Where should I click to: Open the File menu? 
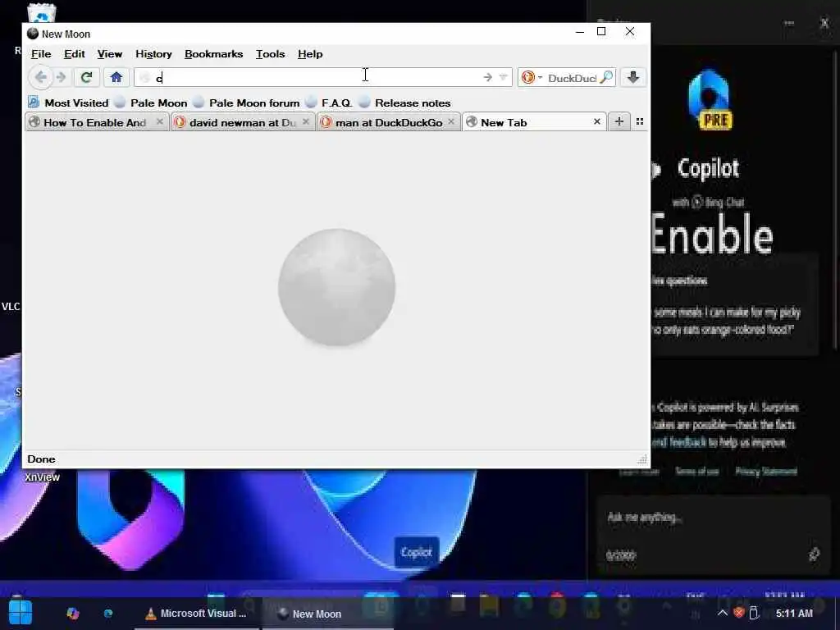pos(41,54)
